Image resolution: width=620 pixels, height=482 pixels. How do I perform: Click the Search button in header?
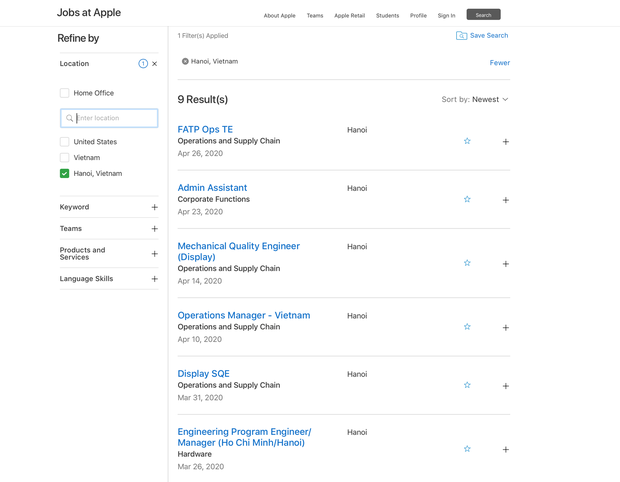(x=483, y=15)
